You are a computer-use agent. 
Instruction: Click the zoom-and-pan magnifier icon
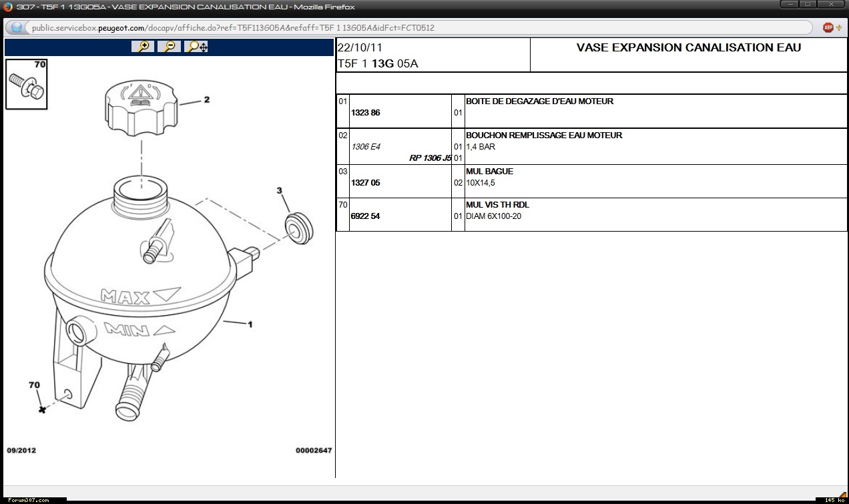(x=196, y=47)
